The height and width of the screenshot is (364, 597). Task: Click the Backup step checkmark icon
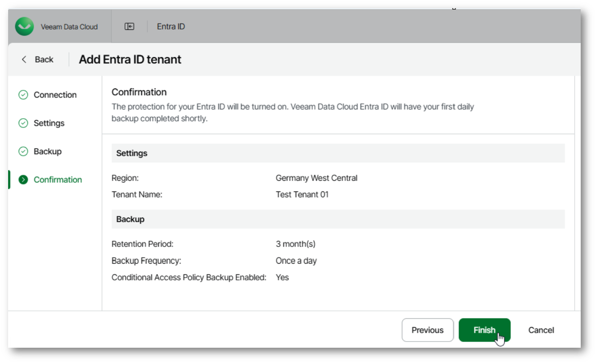pyautogui.click(x=23, y=151)
